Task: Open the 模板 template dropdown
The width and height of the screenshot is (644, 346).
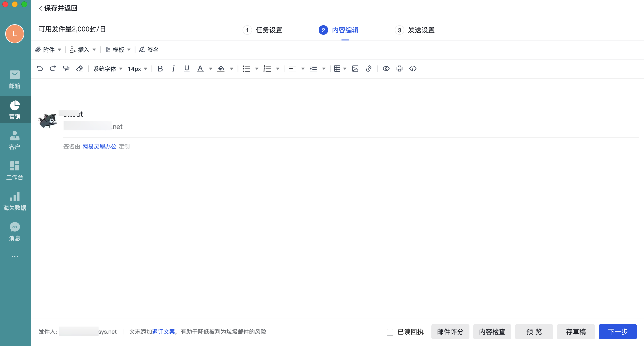Action: (x=117, y=49)
